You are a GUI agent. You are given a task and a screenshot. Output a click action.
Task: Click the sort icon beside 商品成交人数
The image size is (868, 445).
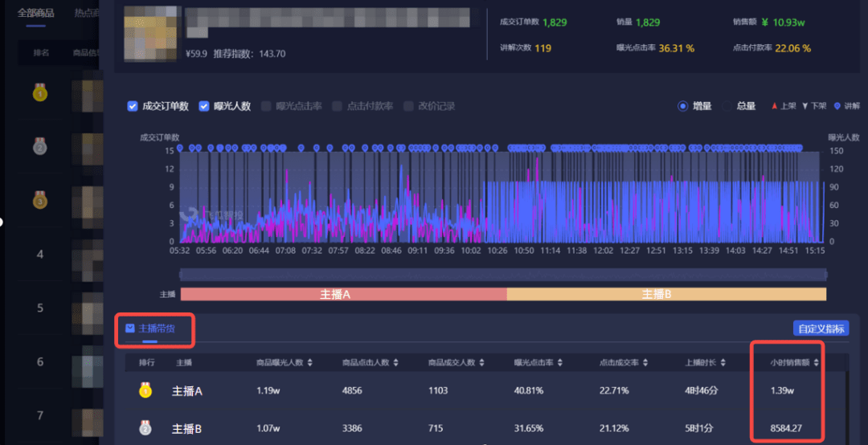(x=481, y=362)
